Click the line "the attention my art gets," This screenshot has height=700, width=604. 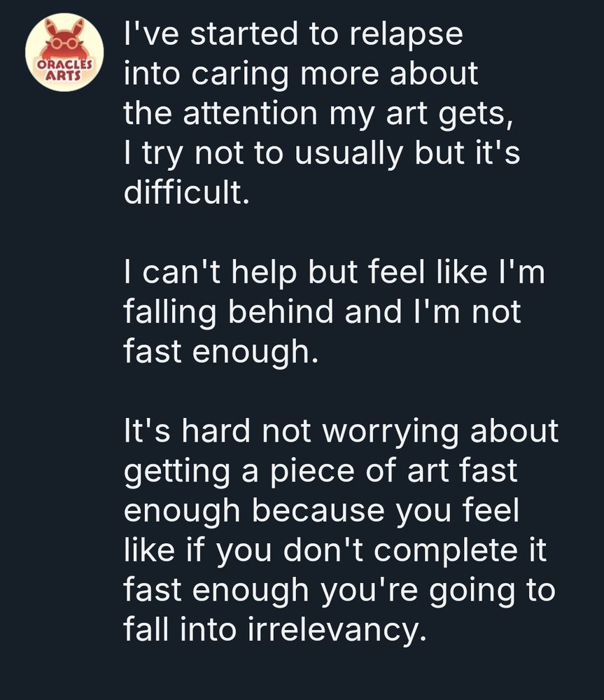pos(318,113)
